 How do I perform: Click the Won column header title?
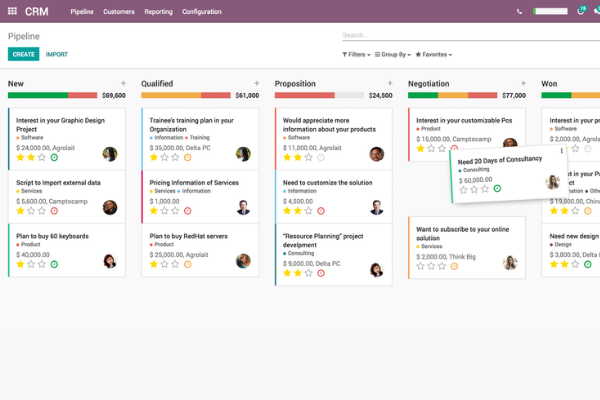pos(549,83)
